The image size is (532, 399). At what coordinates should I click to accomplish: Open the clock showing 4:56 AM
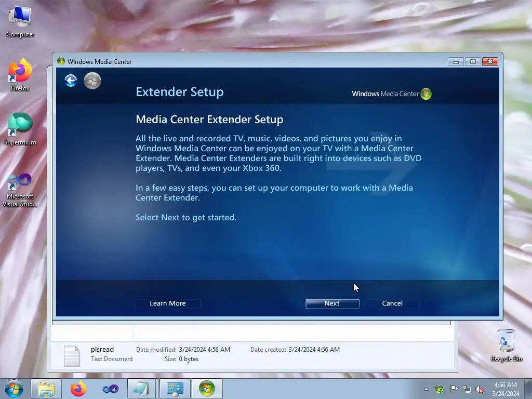[x=506, y=389]
